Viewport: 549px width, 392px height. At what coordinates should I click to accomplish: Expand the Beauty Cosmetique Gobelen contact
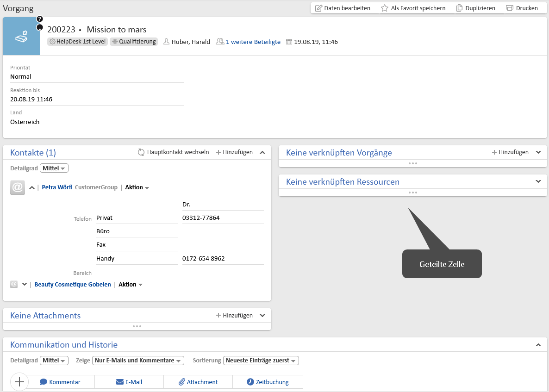[x=25, y=284]
